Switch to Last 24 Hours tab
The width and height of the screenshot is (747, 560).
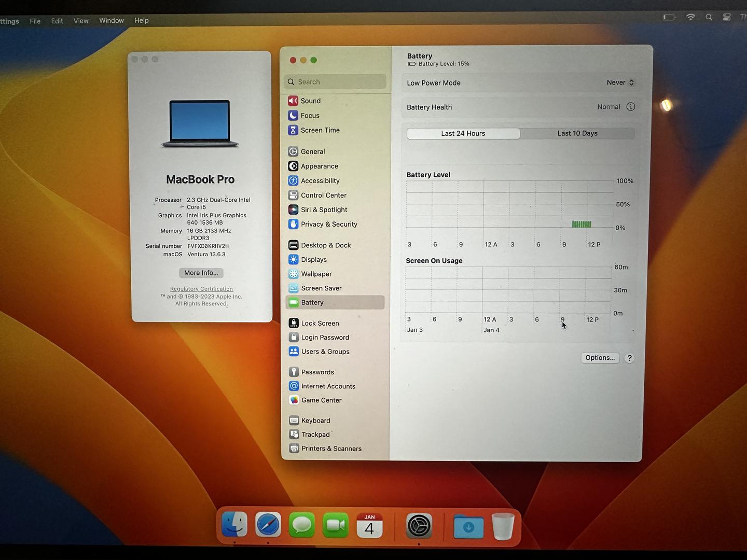pyautogui.click(x=463, y=134)
